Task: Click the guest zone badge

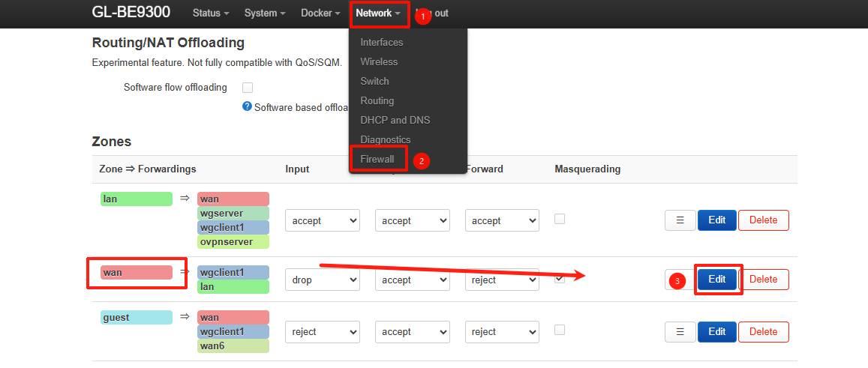Action: coord(136,318)
